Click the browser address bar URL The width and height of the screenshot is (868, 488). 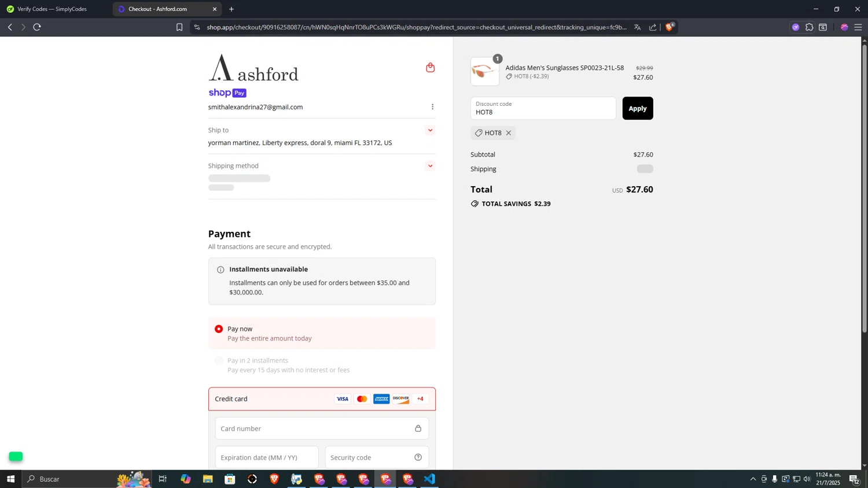click(417, 27)
